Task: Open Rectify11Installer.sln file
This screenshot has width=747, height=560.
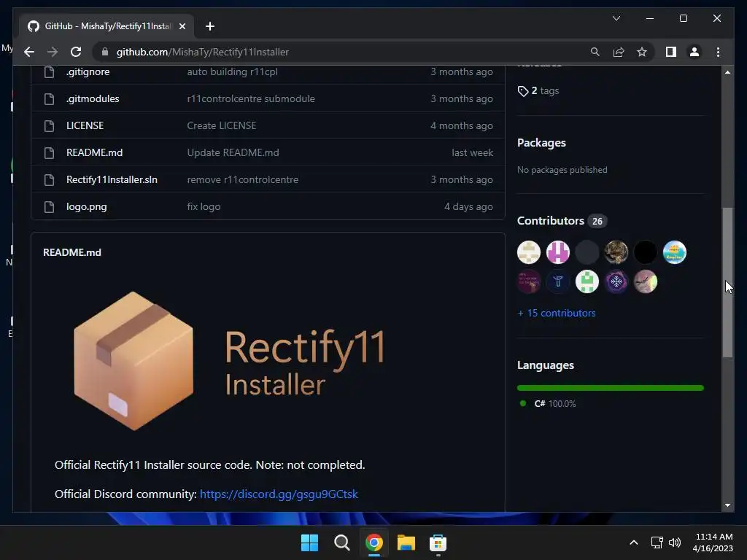Action: coord(112,179)
